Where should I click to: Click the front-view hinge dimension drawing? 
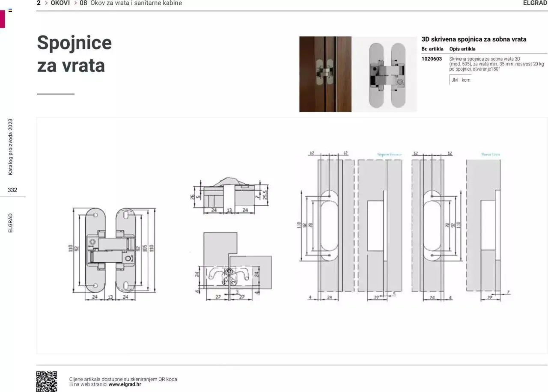[x=113, y=252]
